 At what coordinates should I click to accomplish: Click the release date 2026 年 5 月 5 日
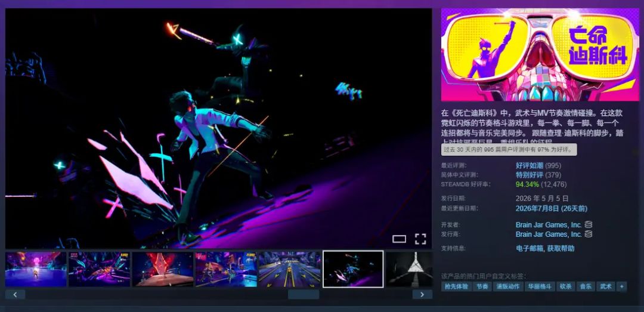click(542, 198)
